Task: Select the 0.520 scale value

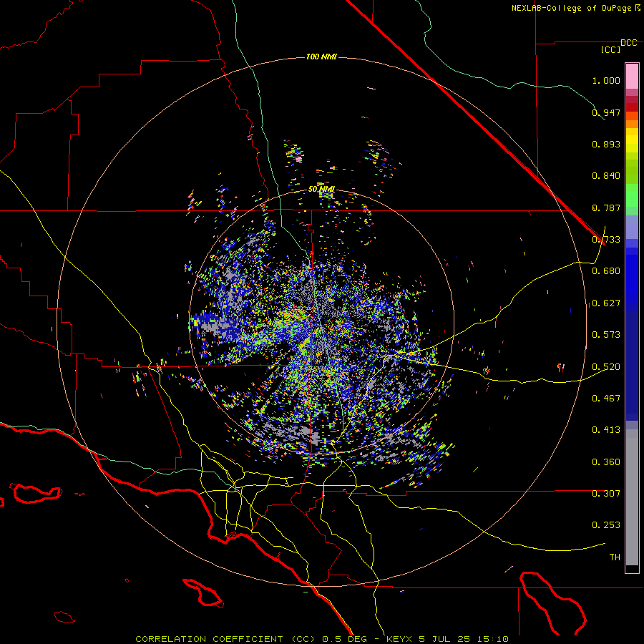Action: click(606, 367)
